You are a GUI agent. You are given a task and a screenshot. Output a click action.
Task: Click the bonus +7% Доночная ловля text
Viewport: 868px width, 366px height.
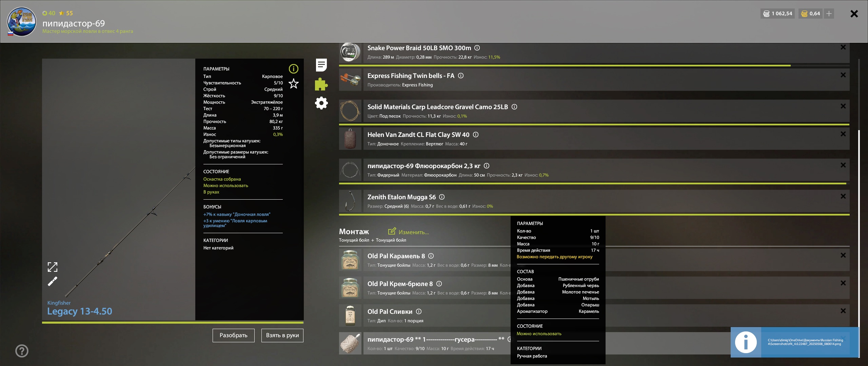(237, 214)
